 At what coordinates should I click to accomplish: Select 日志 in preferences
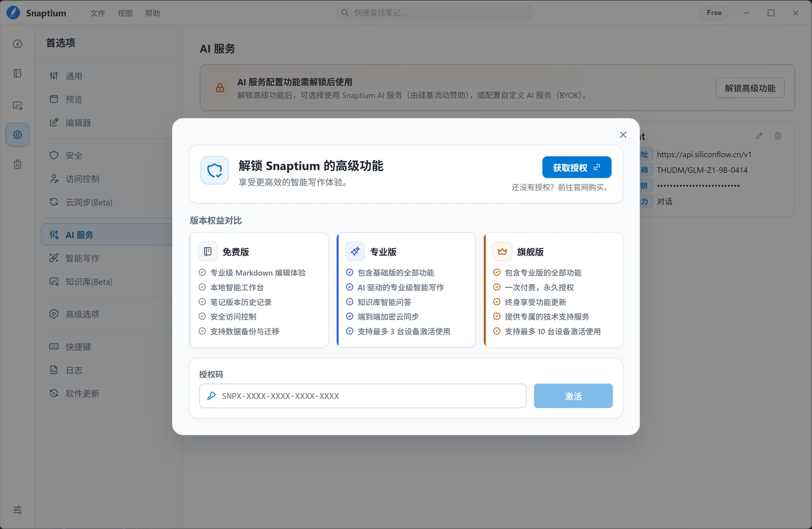click(x=108, y=370)
